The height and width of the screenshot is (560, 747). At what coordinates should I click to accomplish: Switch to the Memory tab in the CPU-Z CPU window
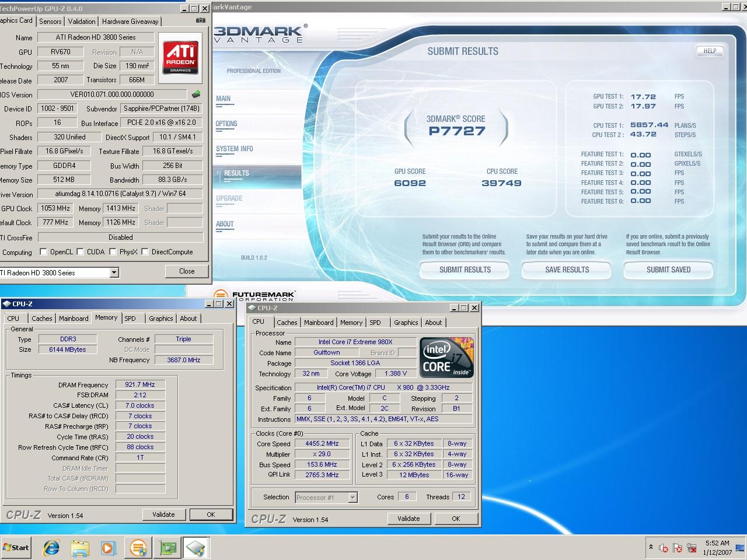coord(351,322)
